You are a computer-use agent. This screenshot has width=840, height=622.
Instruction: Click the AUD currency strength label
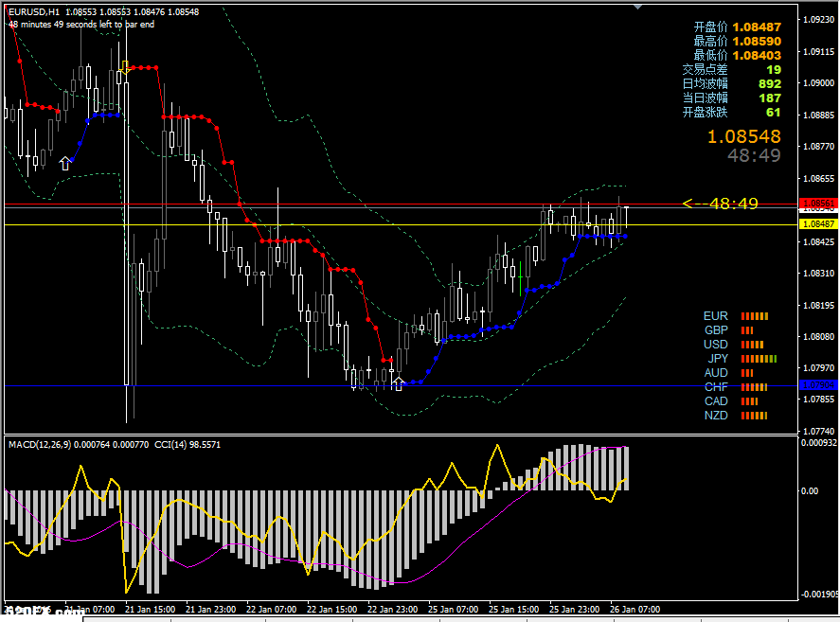click(716, 373)
